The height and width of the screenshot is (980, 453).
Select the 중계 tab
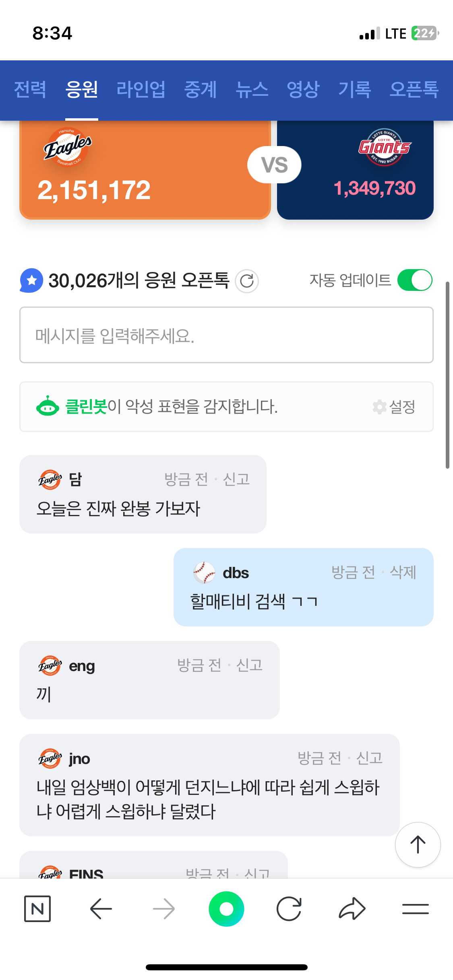pyautogui.click(x=200, y=89)
